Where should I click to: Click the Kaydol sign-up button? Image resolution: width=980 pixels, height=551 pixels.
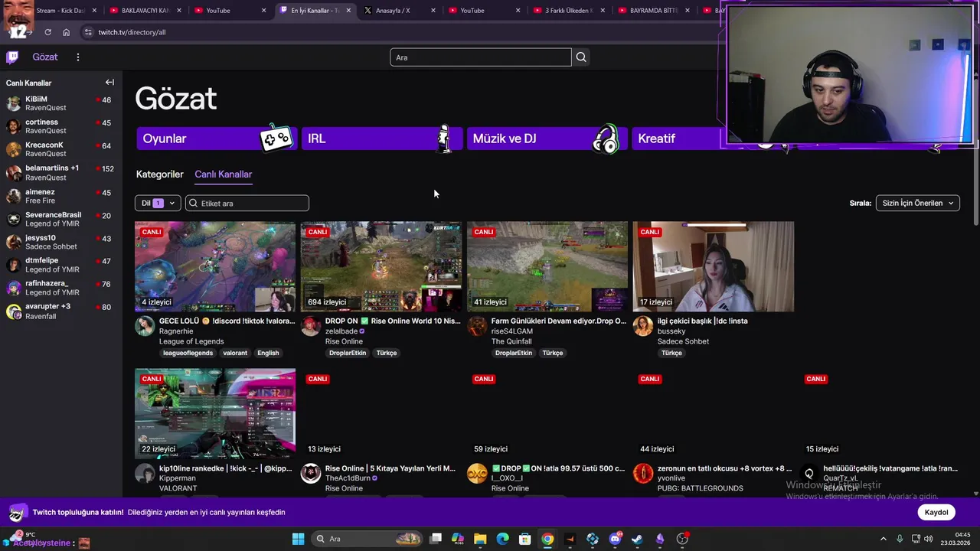point(936,512)
